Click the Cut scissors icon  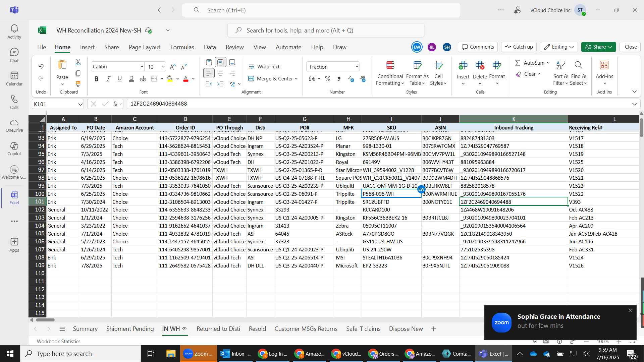coord(78,62)
